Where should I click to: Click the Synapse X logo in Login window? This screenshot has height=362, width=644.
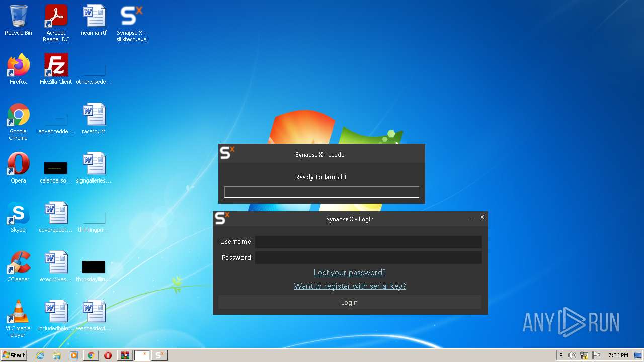coord(222,218)
